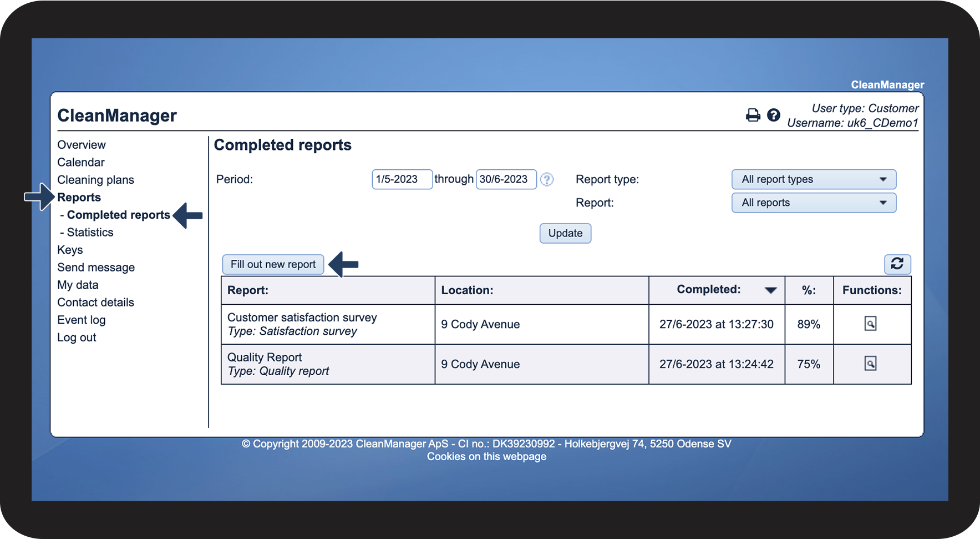The image size is (980, 539).
Task: View the Customer satisfaction survey report
Action: point(871,324)
